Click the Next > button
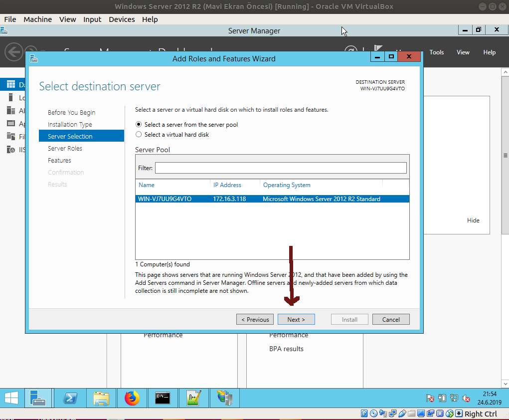509x420 pixels. 296,319
